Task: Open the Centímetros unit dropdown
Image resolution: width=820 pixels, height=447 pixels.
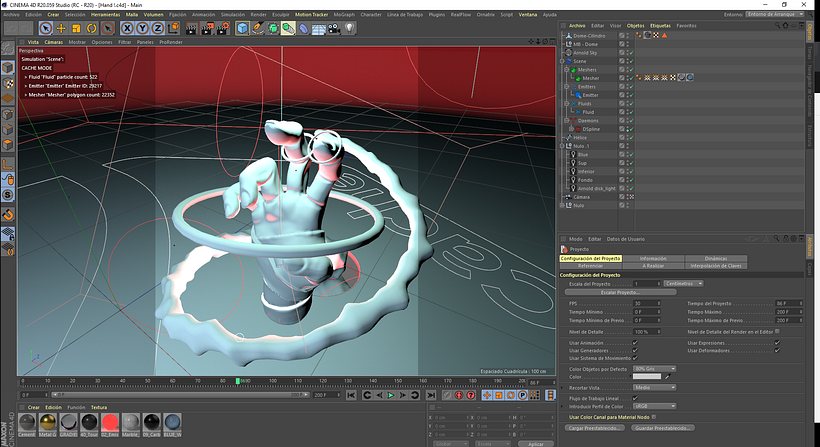Action: point(683,284)
